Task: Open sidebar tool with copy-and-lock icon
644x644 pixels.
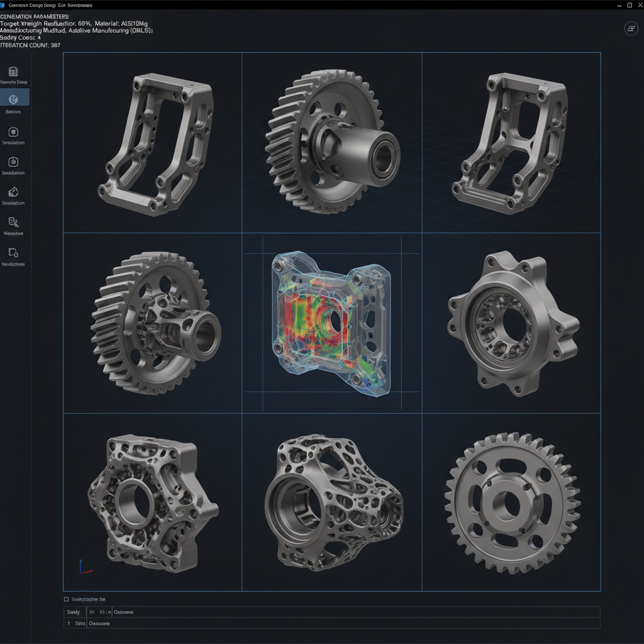Action: click(13, 257)
